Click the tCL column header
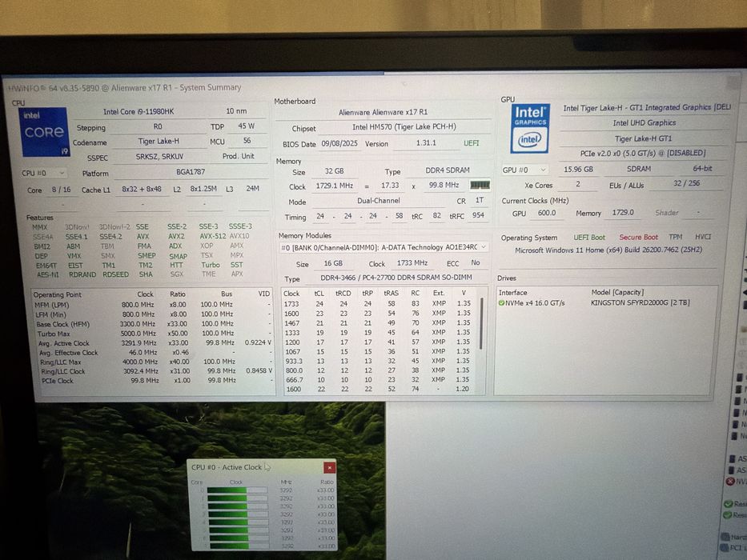 pyautogui.click(x=319, y=294)
